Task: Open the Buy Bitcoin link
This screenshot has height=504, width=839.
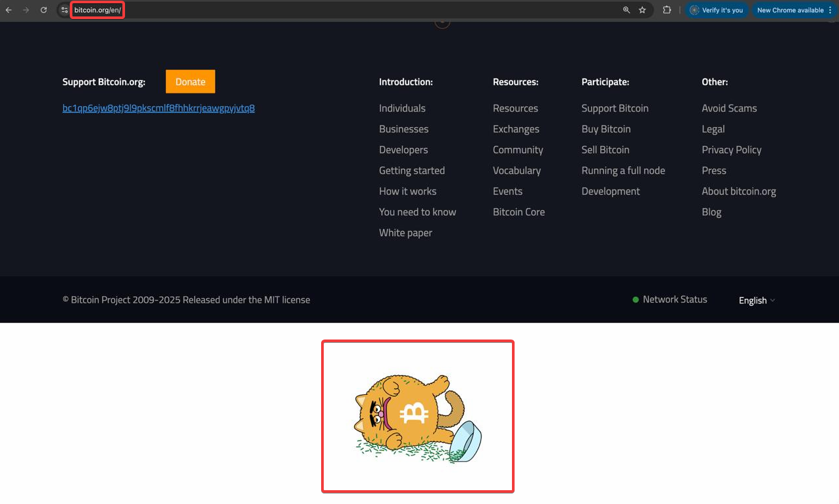Action: point(606,129)
